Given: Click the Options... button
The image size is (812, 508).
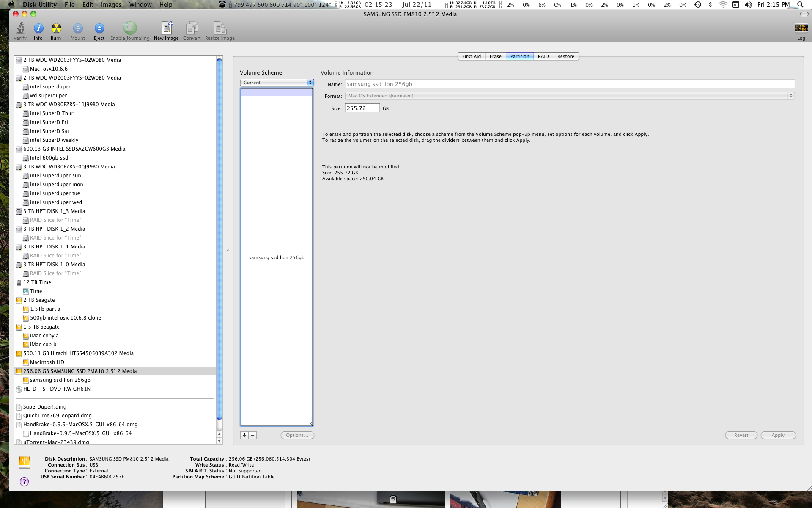Looking at the screenshot, I should (297, 435).
